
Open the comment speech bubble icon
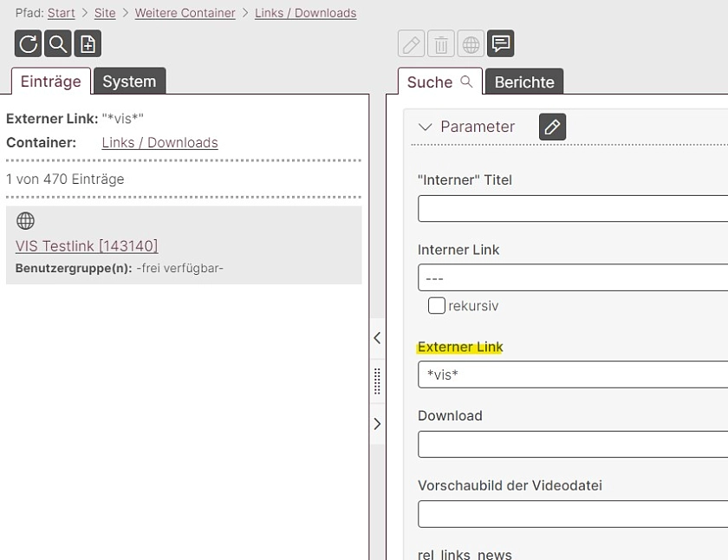tap(500, 43)
